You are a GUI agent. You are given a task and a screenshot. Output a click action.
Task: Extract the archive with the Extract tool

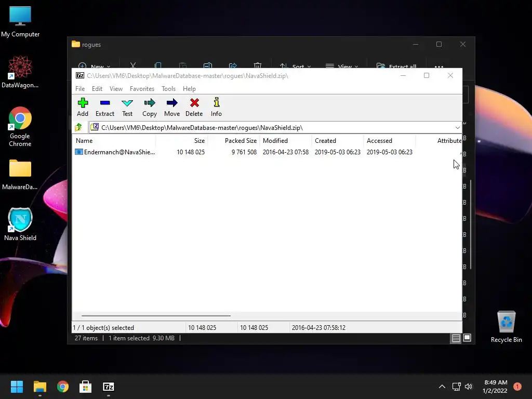pyautogui.click(x=105, y=107)
